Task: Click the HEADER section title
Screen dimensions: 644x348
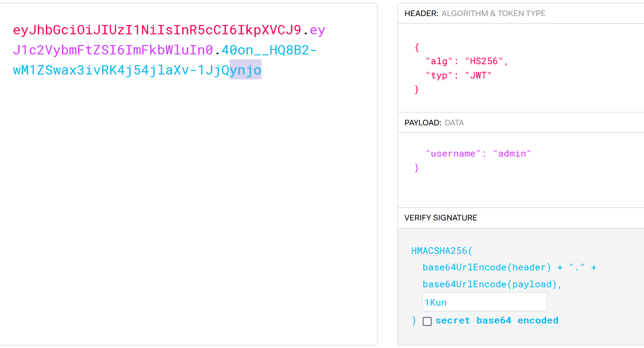Action: pyautogui.click(x=421, y=13)
